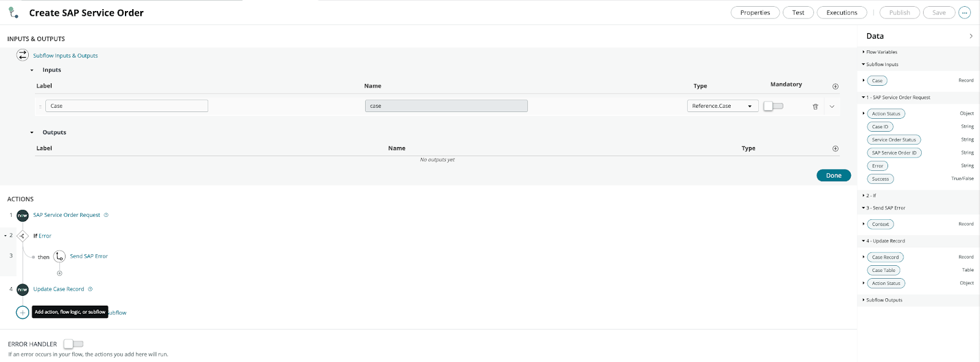Click the Save button
Screen dimensions: 980x362
pyautogui.click(x=939, y=12)
